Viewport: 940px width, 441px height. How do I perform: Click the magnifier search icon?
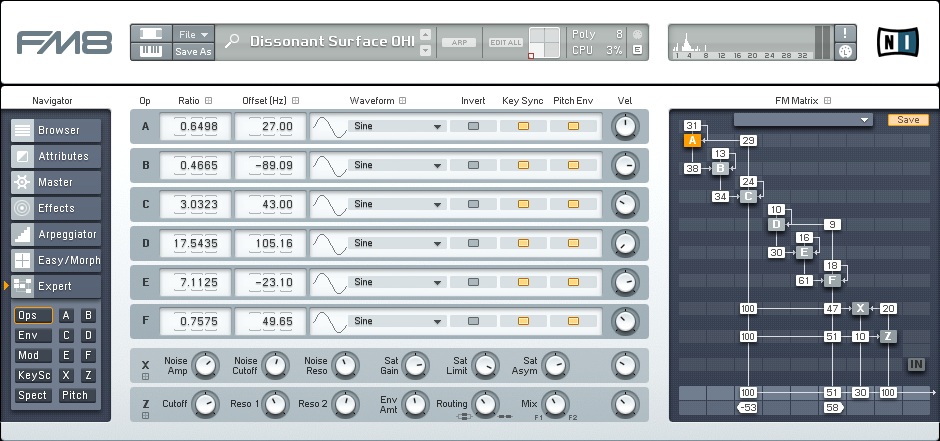click(232, 41)
